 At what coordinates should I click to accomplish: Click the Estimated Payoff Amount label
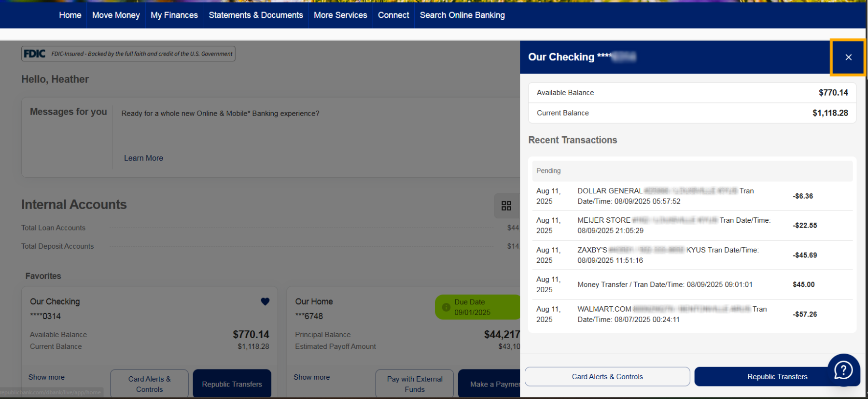coord(336,346)
